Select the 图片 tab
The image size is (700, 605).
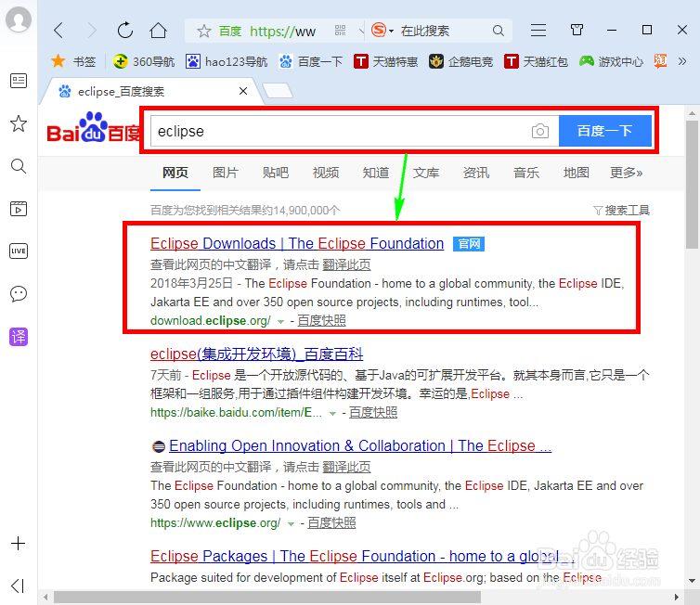tap(226, 173)
